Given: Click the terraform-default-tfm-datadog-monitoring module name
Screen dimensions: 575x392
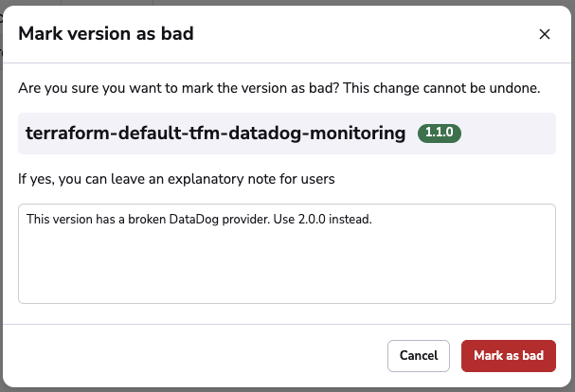Looking at the screenshot, I should pyautogui.click(x=218, y=134).
